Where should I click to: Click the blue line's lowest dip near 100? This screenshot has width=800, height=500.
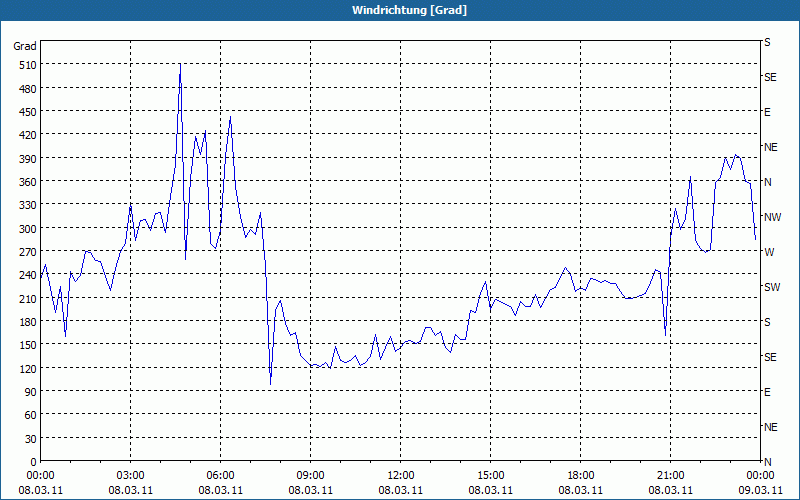(270, 384)
